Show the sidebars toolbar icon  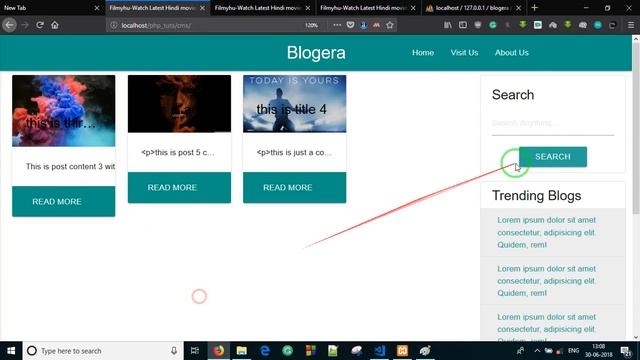(x=462, y=25)
